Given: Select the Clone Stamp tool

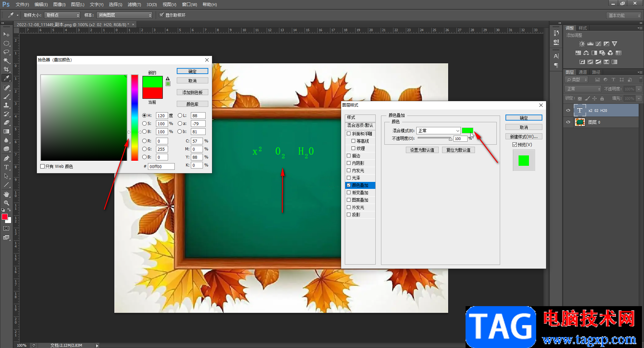Looking at the screenshot, I should coord(6,105).
